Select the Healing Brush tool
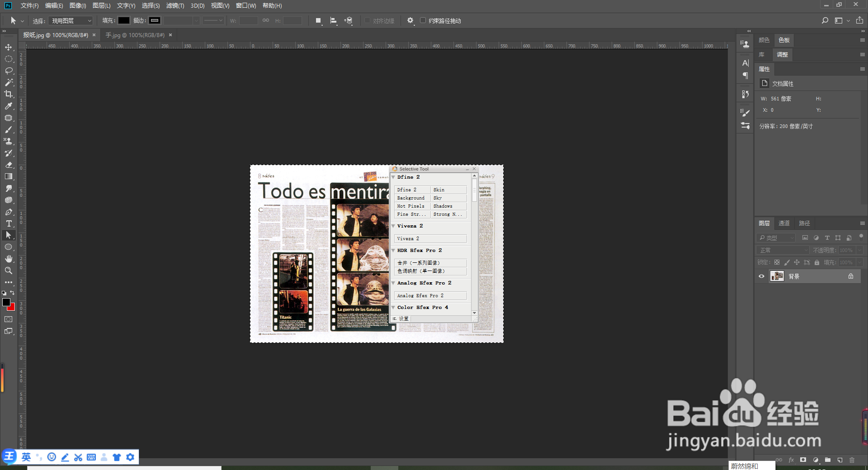 click(x=9, y=118)
